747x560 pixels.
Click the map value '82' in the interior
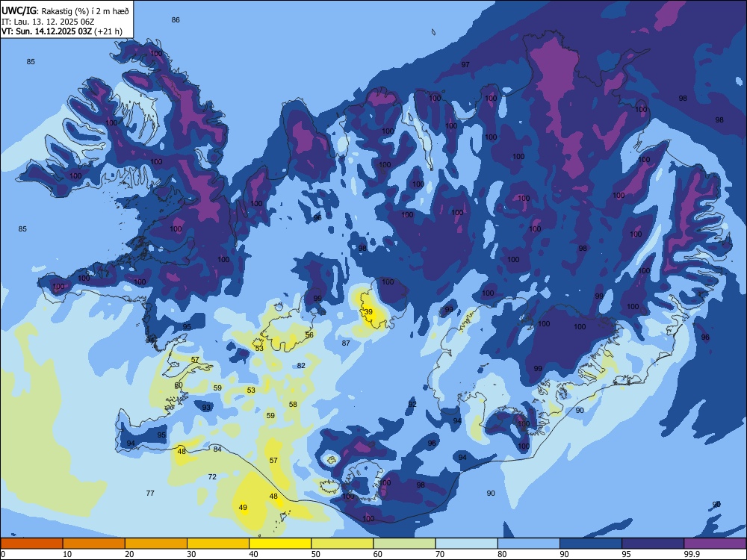tap(301, 365)
